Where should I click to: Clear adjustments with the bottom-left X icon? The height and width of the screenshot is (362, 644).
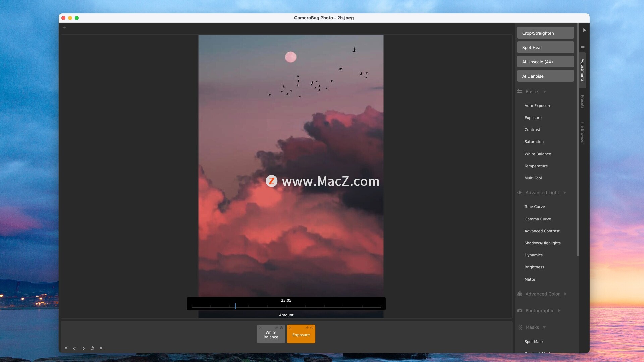coord(101,348)
